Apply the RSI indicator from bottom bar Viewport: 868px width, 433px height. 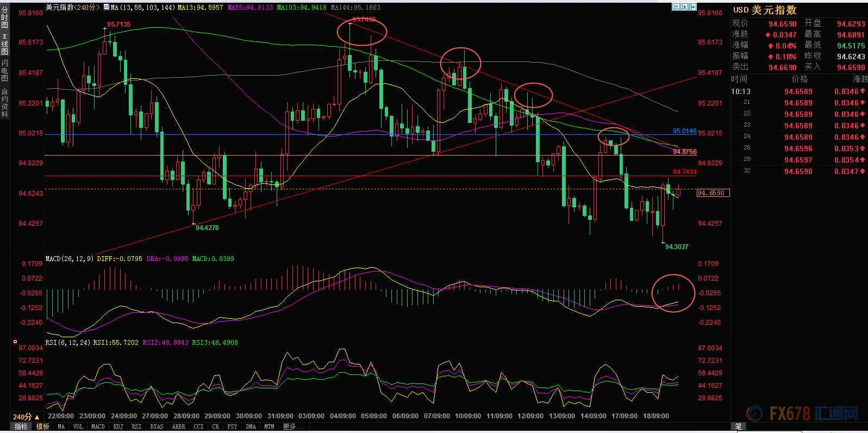tap(136, 426)
